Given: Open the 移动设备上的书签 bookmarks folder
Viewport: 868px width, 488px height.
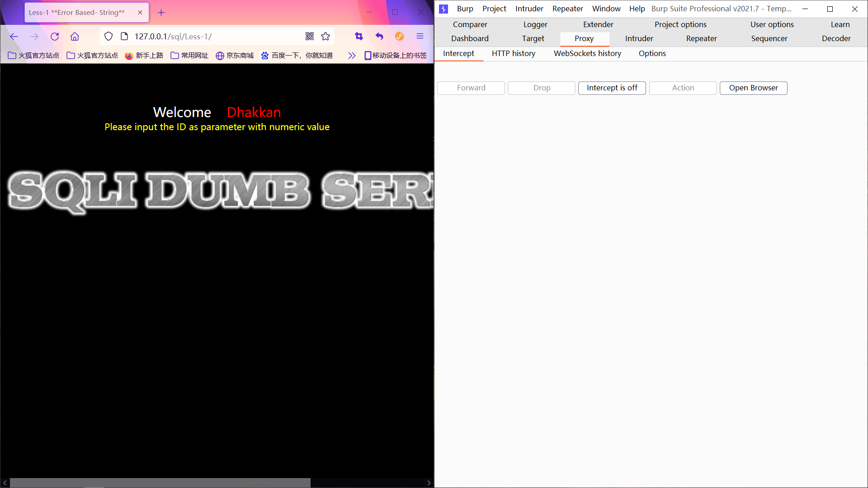Looking at the screenshot, I should pos(396,56).
